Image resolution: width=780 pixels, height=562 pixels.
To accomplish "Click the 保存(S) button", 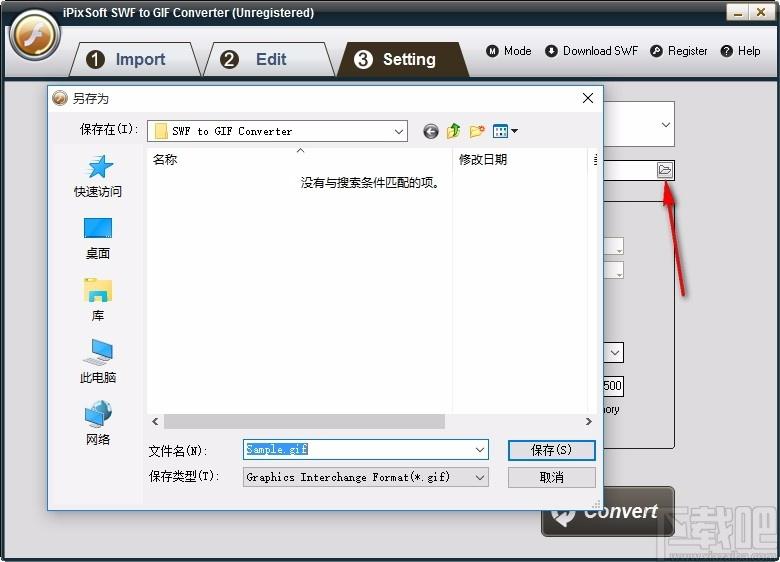I will click(x=551, y=451).
